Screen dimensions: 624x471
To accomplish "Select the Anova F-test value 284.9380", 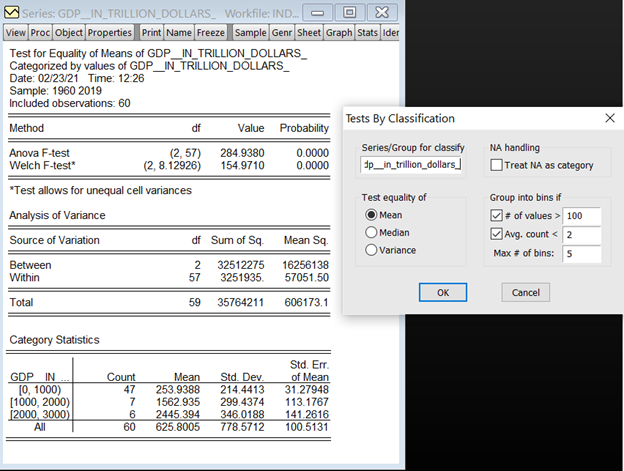I will (242, 153).
